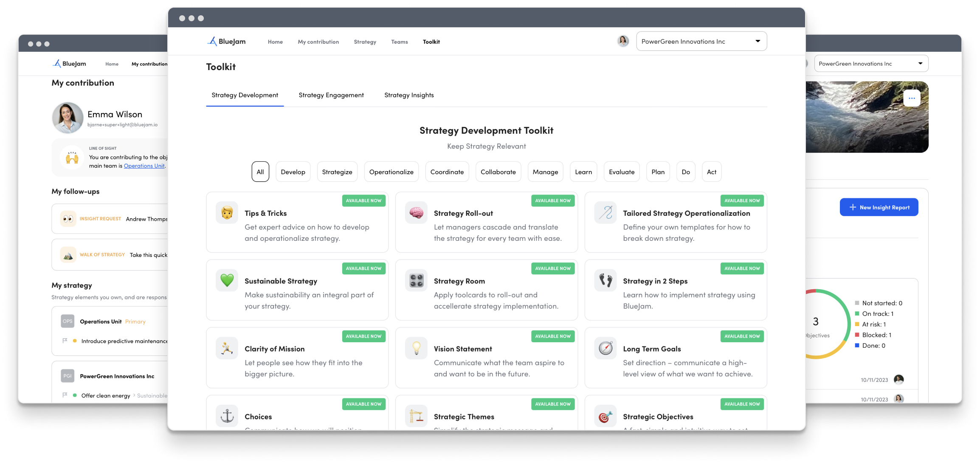Open Strategy in the top navigation
Viewport: 980px width, 462px height.
[365, 42]
